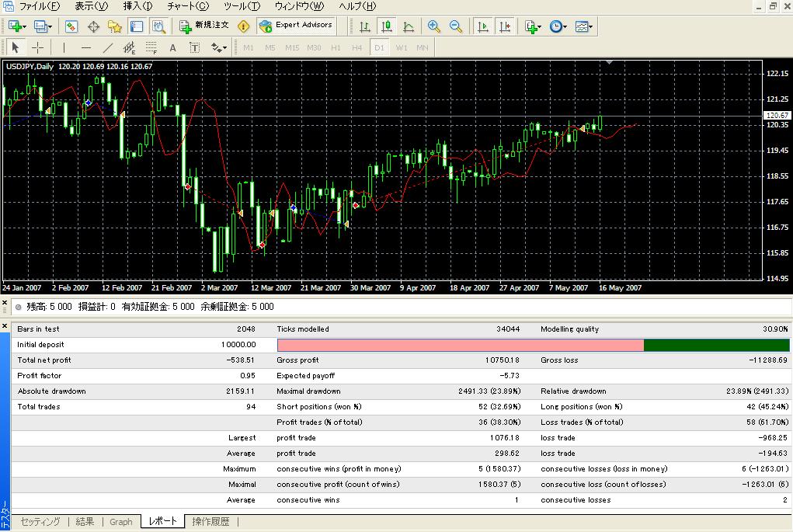The width and height of the screenshot is (793, 532).
Task: Switch chart to bar chart style
Action: tap(364, 26)
